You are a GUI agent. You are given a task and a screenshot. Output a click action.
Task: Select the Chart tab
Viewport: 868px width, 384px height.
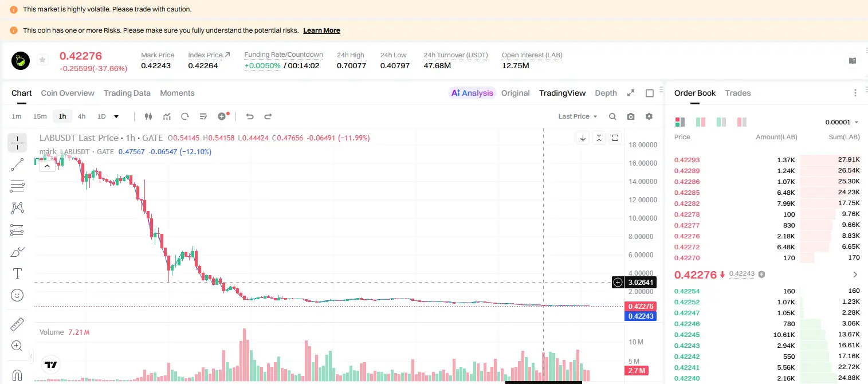point(22,93)
